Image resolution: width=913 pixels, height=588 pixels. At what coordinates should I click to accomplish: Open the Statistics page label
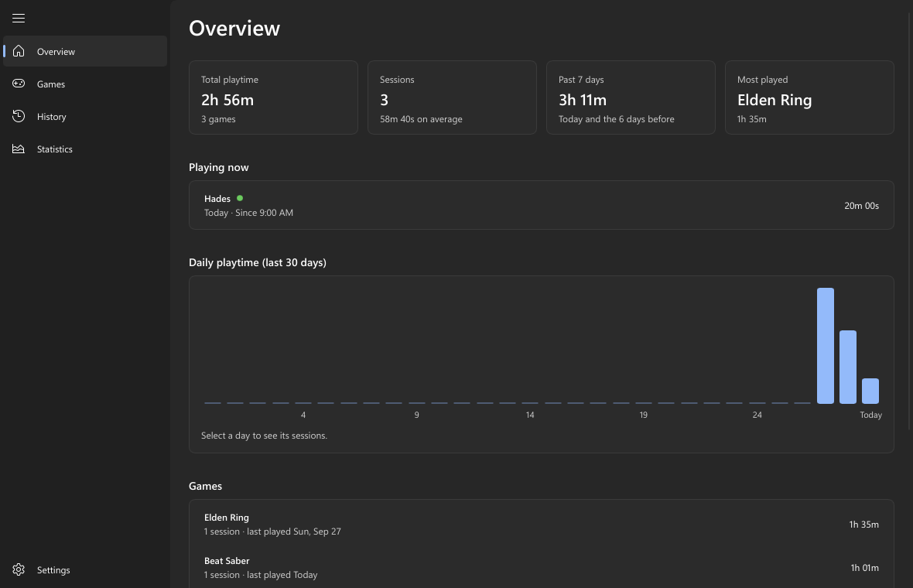55,149
